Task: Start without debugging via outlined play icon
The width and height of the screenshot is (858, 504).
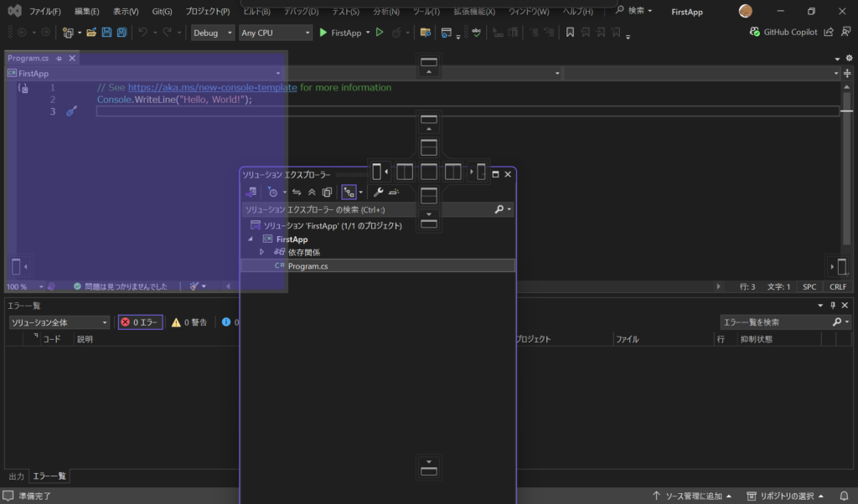Action: (x=380, y=33)
